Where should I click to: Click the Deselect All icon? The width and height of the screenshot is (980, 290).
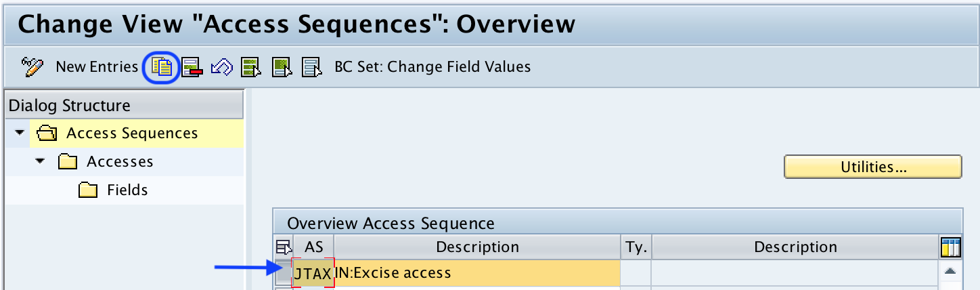311,66
